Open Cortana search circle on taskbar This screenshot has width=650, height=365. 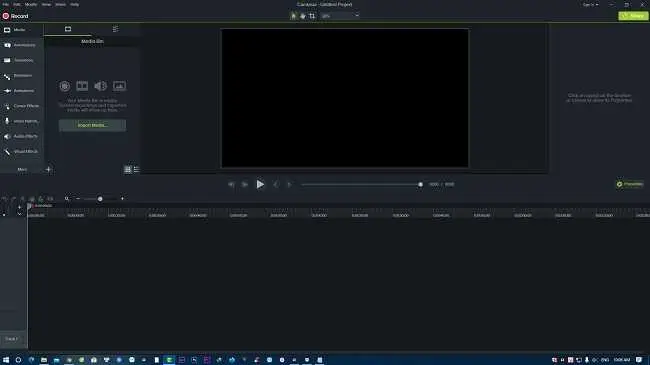point(18,360)
